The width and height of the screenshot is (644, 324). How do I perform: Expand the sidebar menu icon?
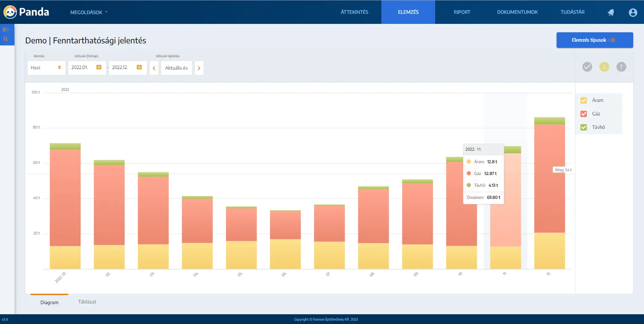pos(5,30)
